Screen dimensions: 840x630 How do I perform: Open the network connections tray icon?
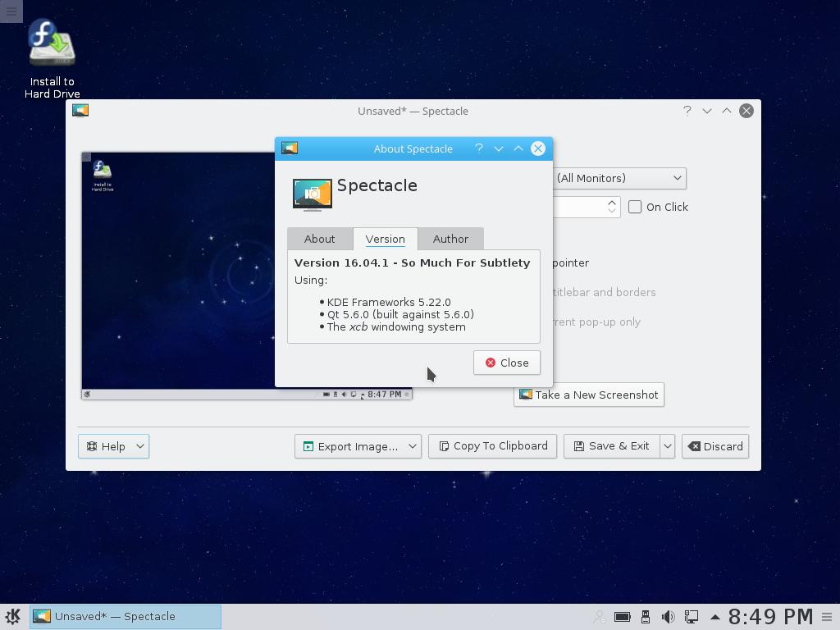691,617
